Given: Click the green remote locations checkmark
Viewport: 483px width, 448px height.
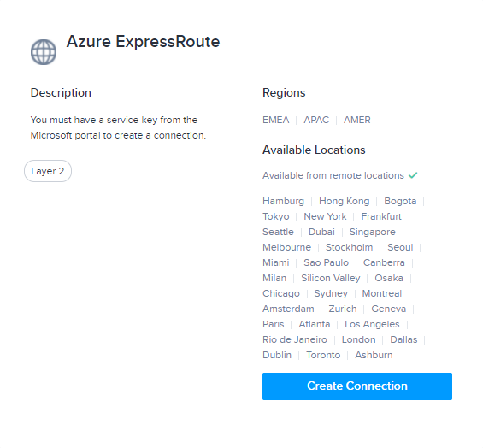Looking at the screenshot, I should tap(413, 175).
